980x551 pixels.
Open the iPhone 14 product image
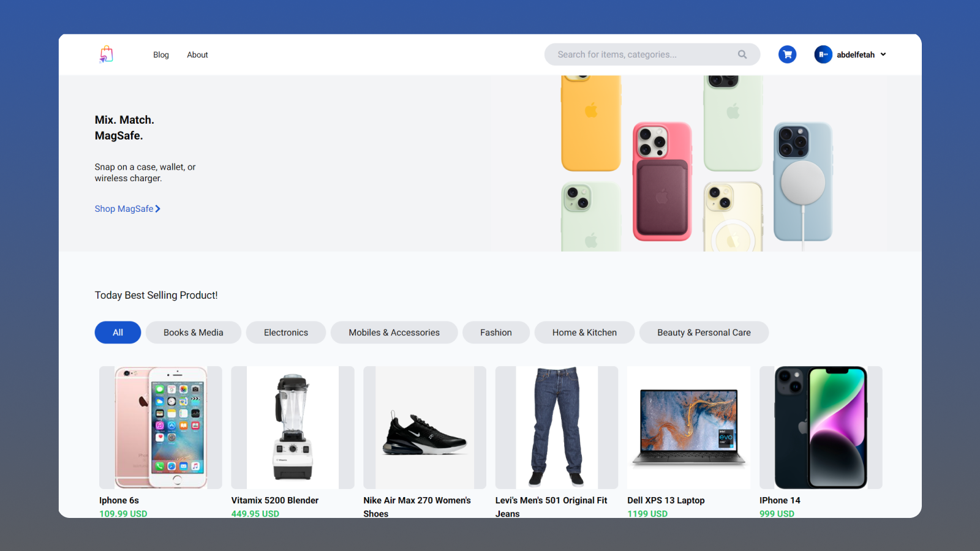(x=821, y=427)
